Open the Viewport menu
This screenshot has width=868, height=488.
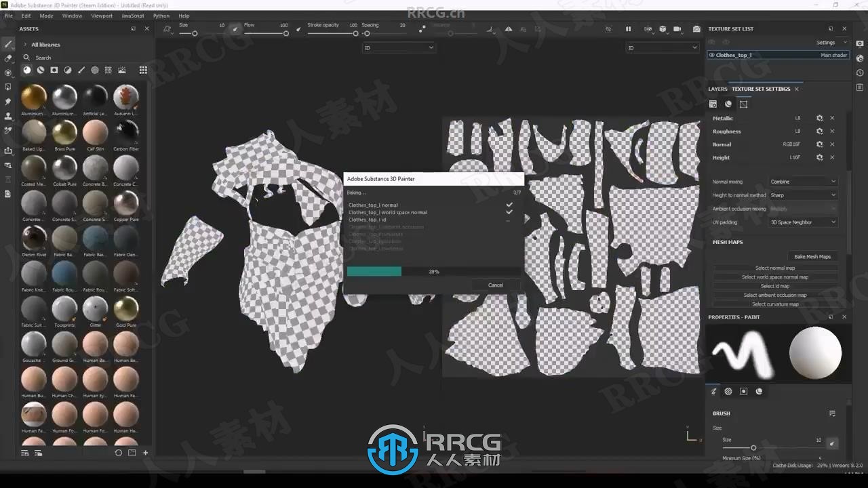[x=102, y=16]
